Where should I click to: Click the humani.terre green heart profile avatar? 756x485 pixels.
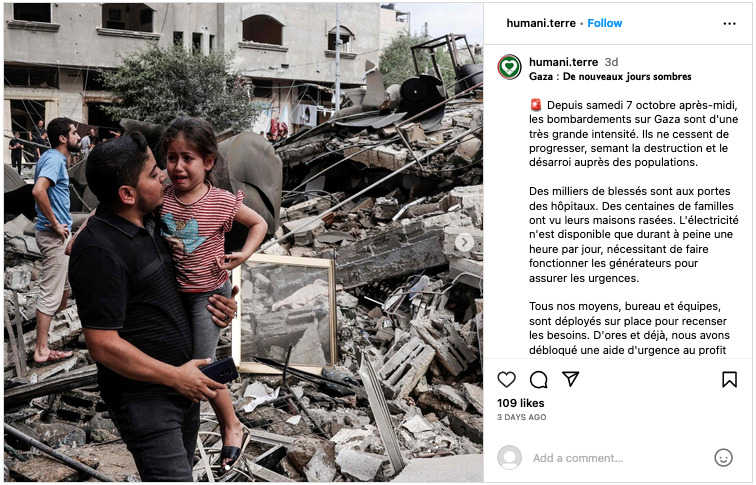click(509, 67)
